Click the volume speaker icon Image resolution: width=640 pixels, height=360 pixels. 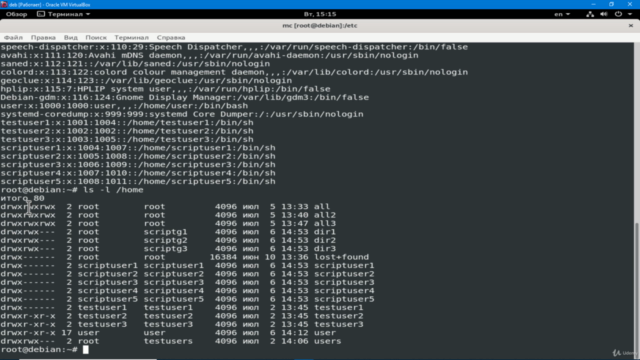click(x=604, y=14)
